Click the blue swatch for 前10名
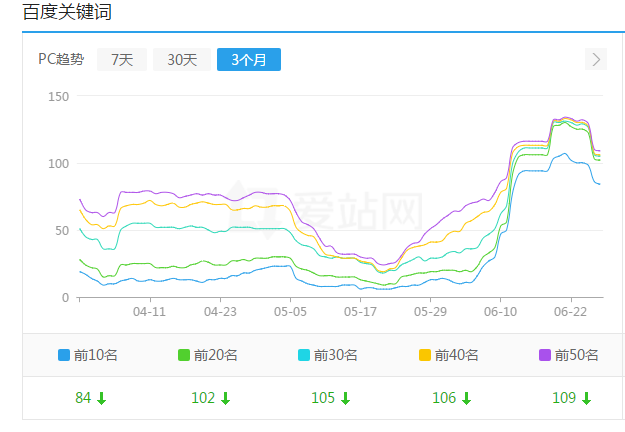 click(x=64, y=354)
